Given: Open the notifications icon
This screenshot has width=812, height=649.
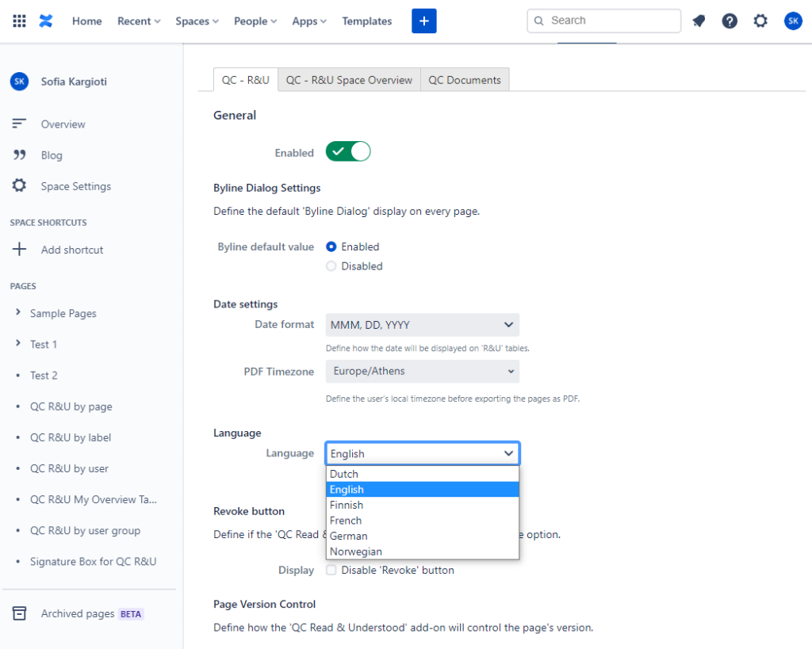Looking at the screenshot, I should 699,21.
